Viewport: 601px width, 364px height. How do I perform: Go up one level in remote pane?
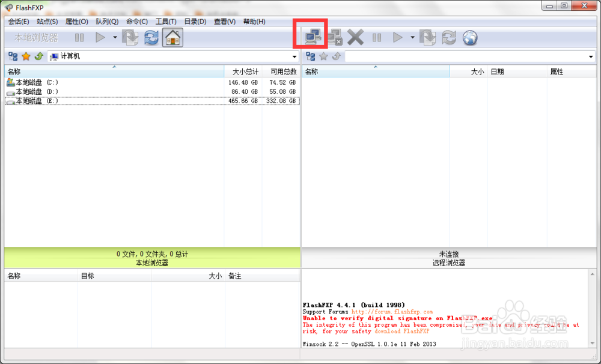(336, 56)
